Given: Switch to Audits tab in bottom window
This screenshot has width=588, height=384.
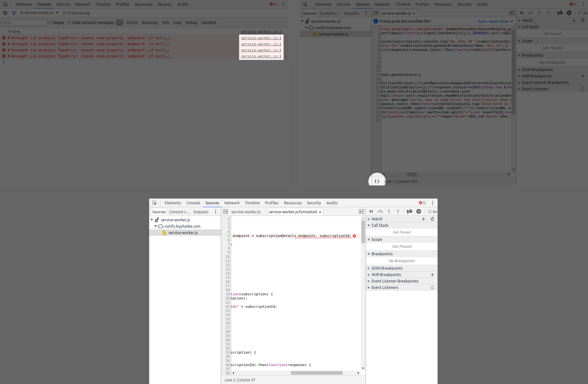Looking at the screenshot, I should coord(332,203).
